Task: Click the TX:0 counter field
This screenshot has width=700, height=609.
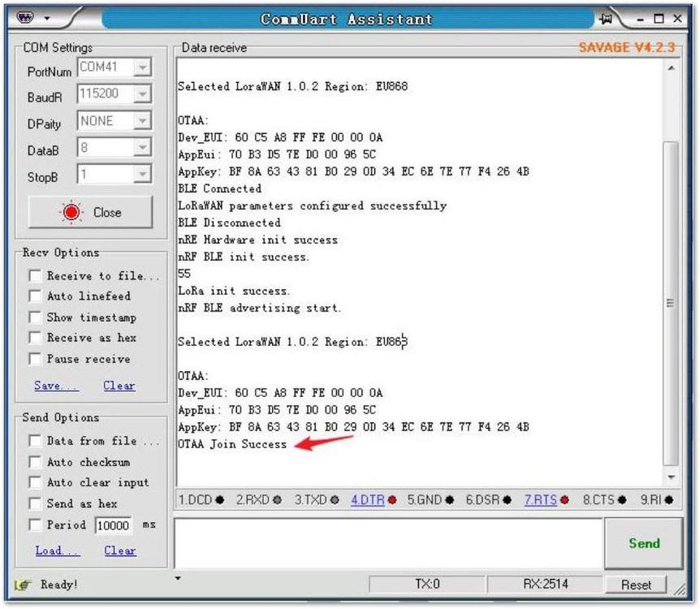Action: coord(427,585)
